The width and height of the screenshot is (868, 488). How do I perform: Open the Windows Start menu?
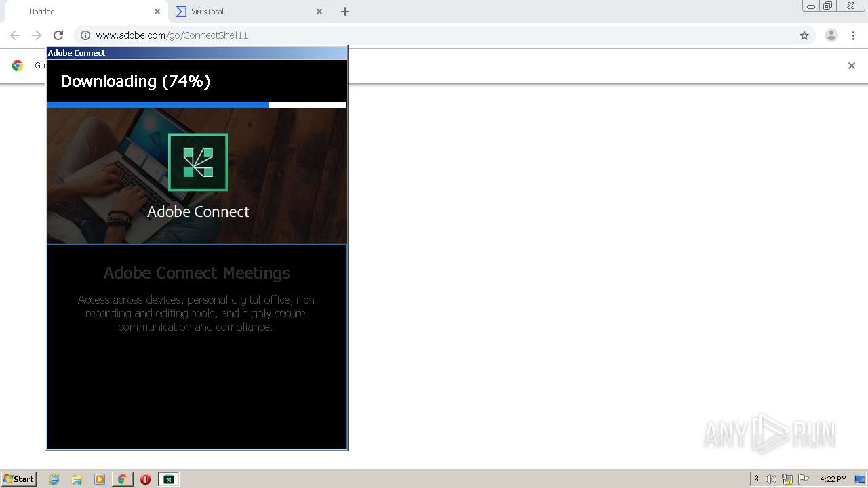(18, 479)
